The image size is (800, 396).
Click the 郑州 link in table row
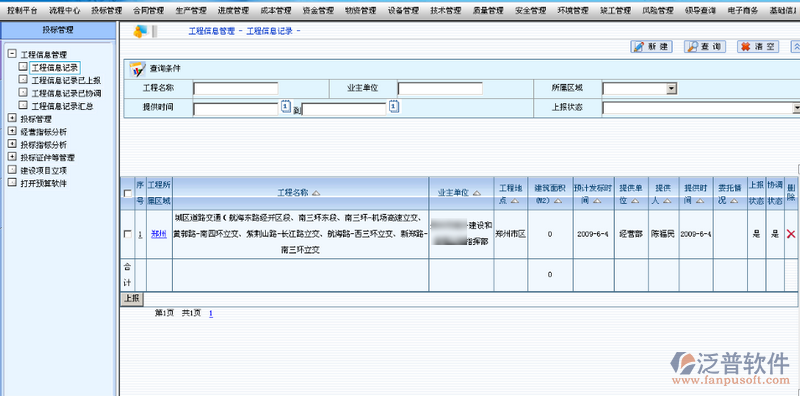click(159, 234)
